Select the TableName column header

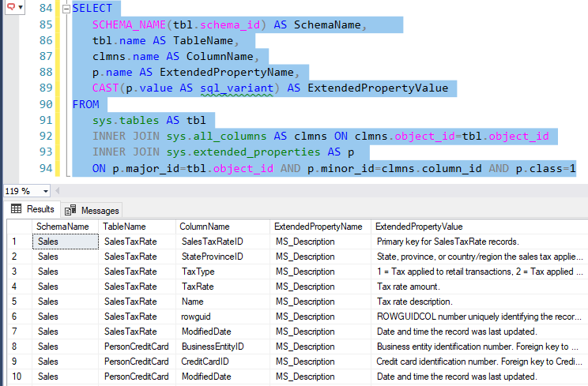tap(137, 227)
